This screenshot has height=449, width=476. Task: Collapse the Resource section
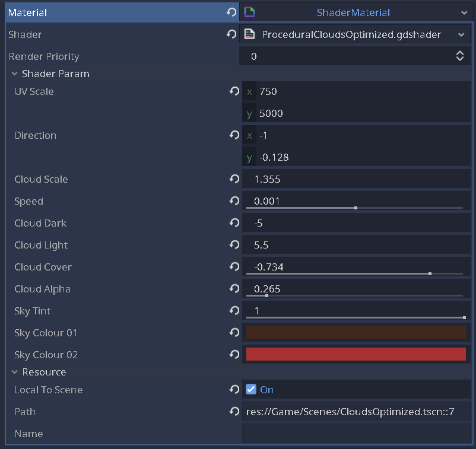coord(15,372)
